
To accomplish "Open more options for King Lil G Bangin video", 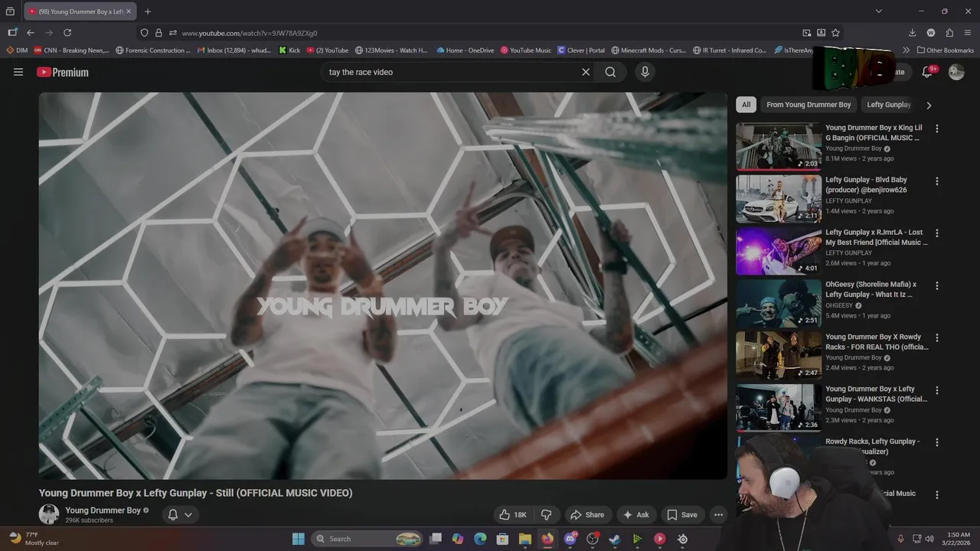I will (936, 129).
